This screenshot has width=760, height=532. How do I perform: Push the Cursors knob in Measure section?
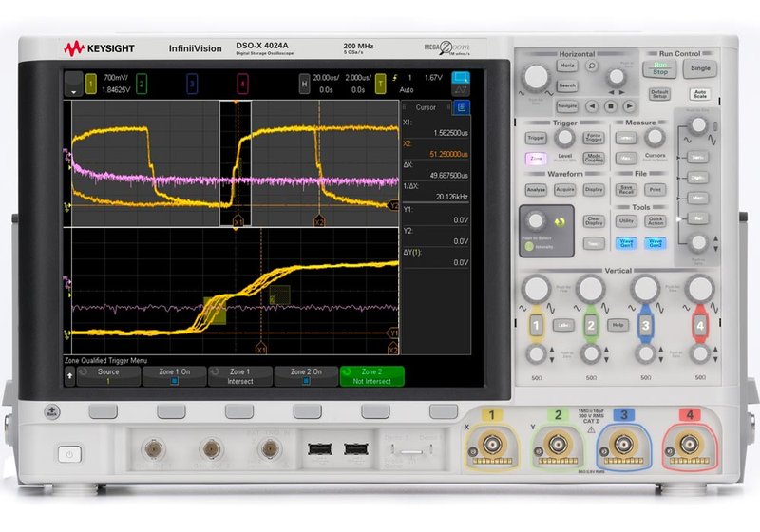[x=655, y=138]
